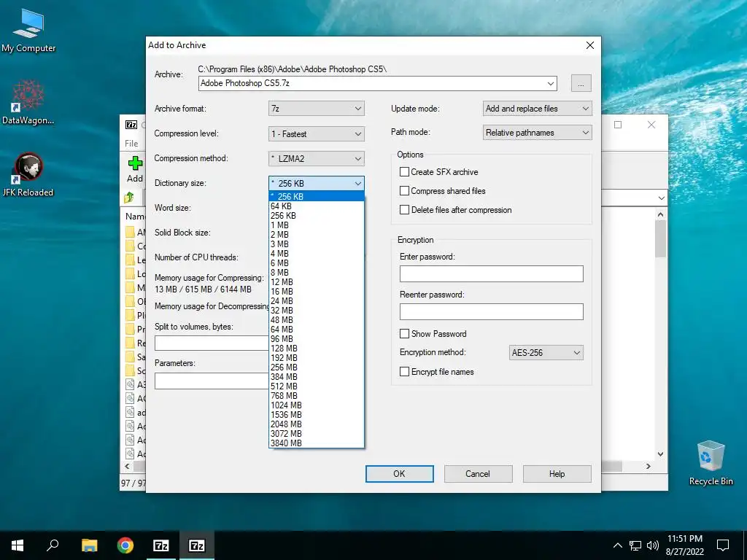The width and height of the screenshot is (747, 560).
Task: Click scroll up arrow in 7-Zip file list
Action: pos(660,215)
